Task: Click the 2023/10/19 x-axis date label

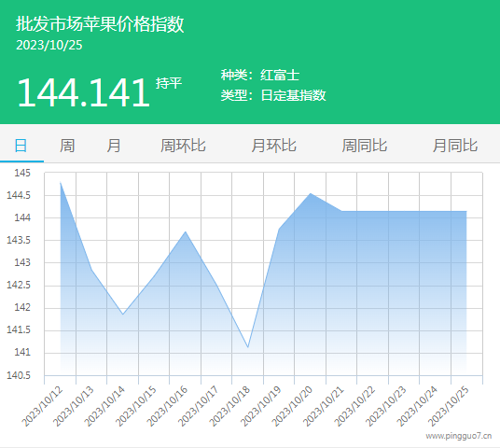Action: [261, 406]
